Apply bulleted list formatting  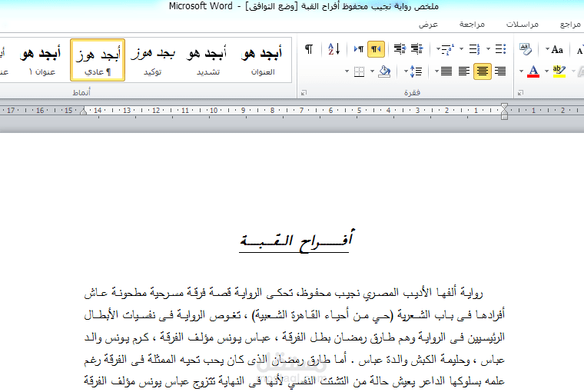pos(500,49)
